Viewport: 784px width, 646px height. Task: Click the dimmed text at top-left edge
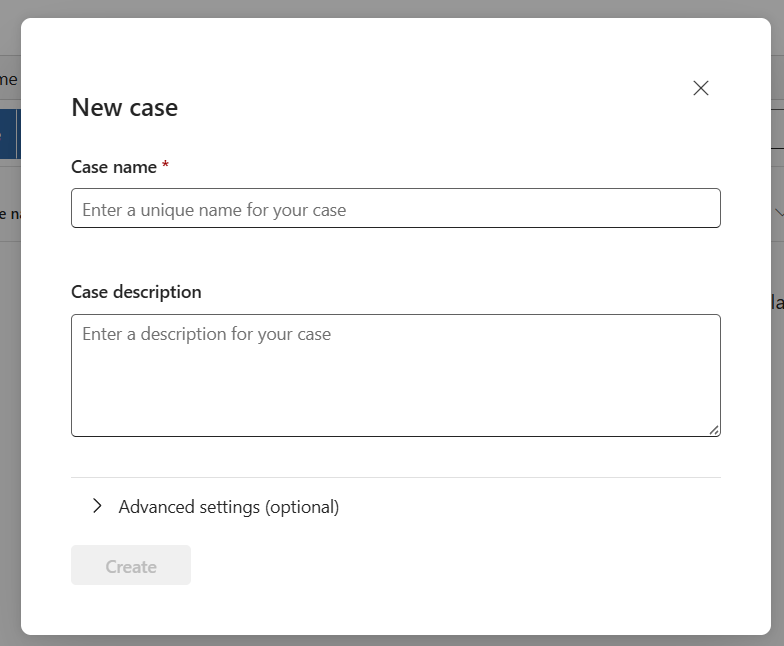9,79
